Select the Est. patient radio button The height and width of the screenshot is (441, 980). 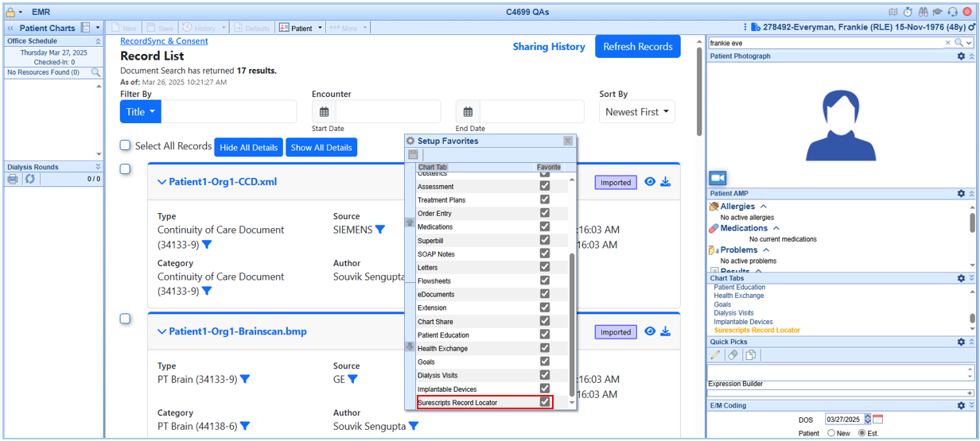pyautogui.click(x=862, y=433)
